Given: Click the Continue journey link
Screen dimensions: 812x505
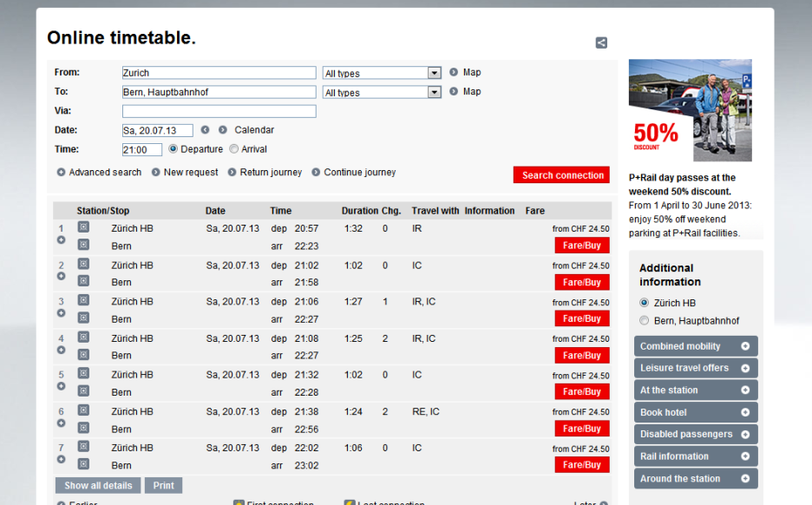Looking at the screenshot, I should pos(359,172).
